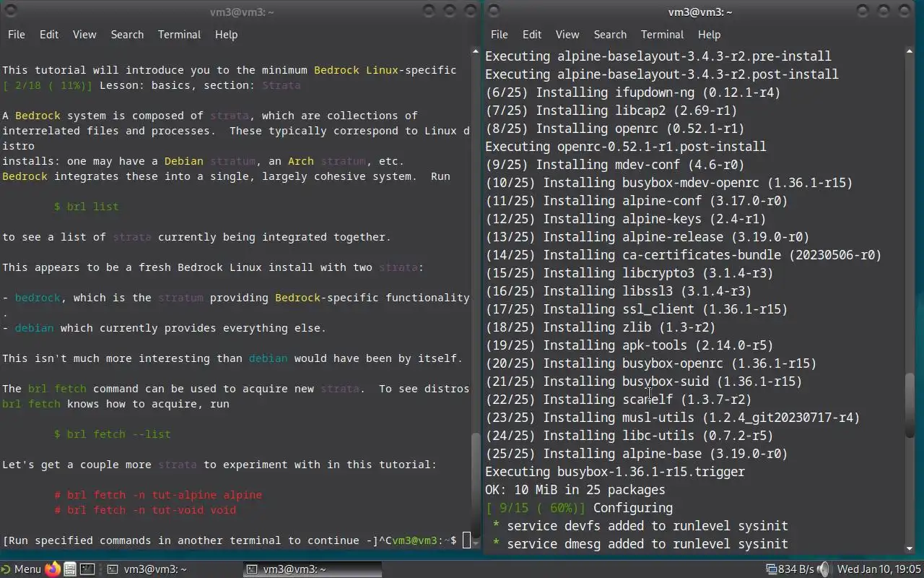
Task: Click the '(6/25) Installing ifupdown-ng' line
Action: (x=633, y=92)
